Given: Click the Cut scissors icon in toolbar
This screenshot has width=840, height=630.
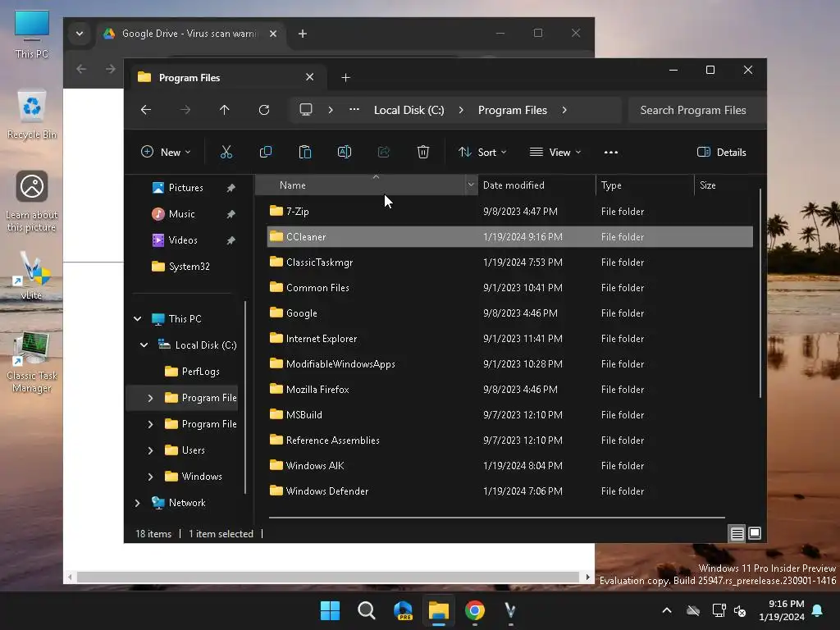Looking at the screenshot, I should tap(226, 152).
